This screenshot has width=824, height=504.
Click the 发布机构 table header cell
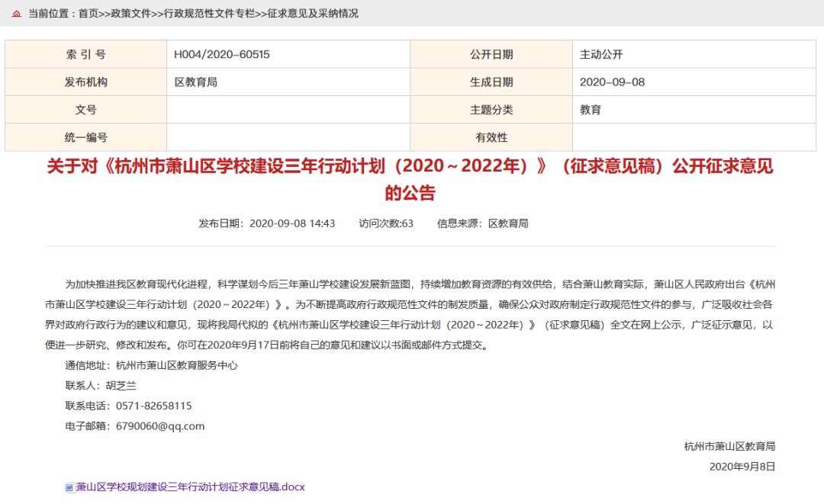point(86,82)
